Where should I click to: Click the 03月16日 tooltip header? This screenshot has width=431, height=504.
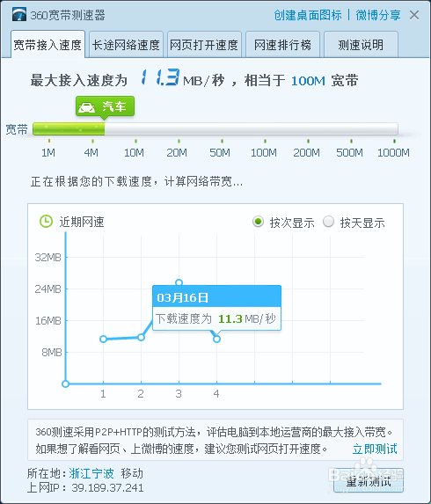[216, 296]
